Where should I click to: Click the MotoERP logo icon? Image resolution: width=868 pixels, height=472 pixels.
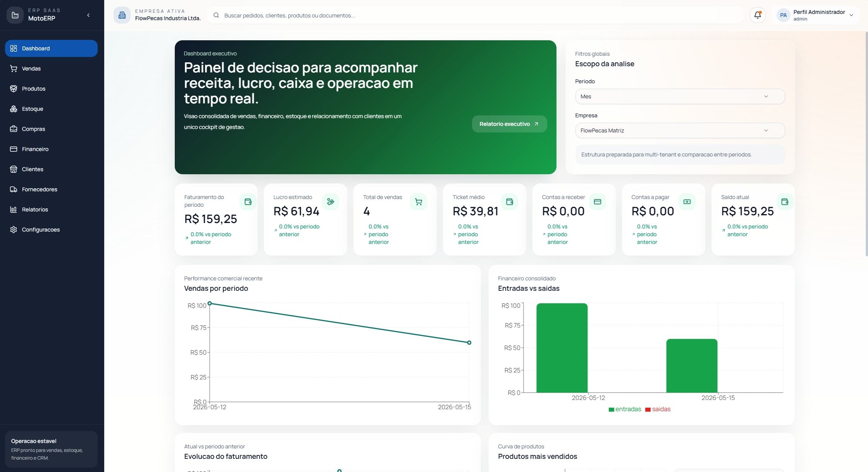(x=15, y=15)
